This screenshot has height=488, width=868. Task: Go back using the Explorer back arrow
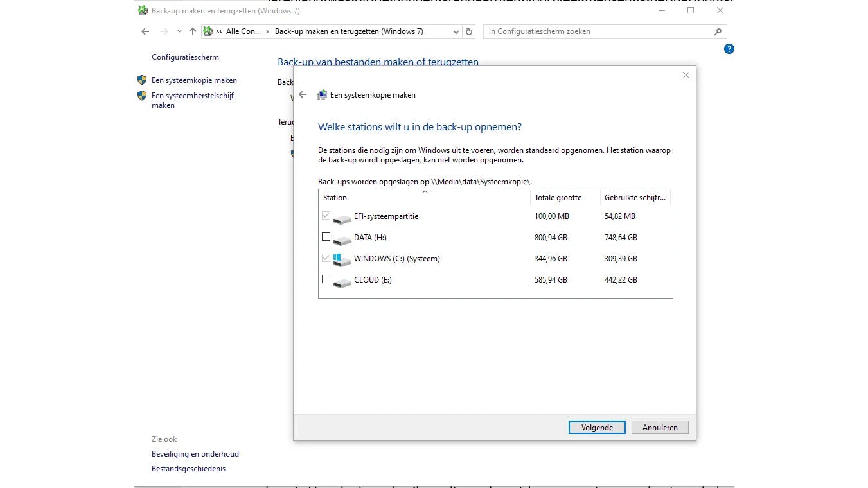(x=145, y=31)
